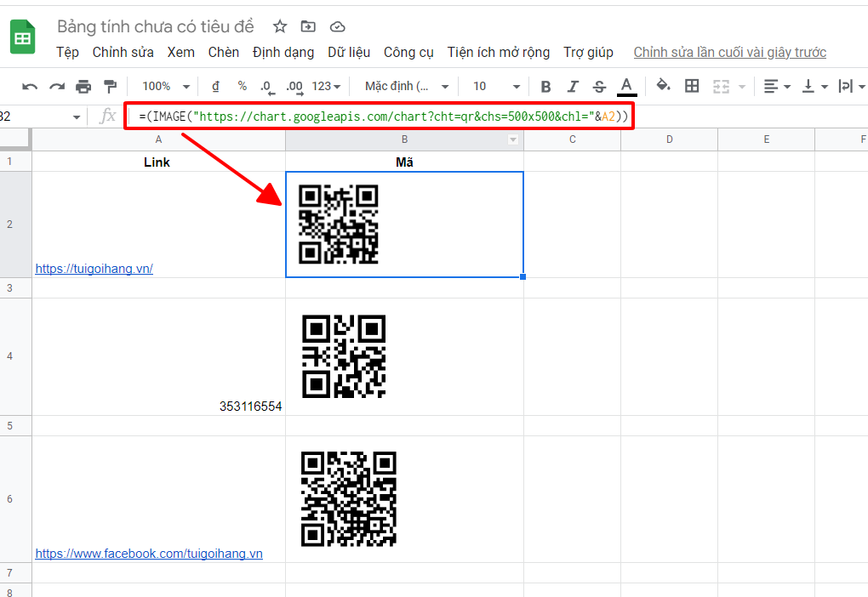Click the print icon
Screen dimensions: 868x597
click(83, 86)
